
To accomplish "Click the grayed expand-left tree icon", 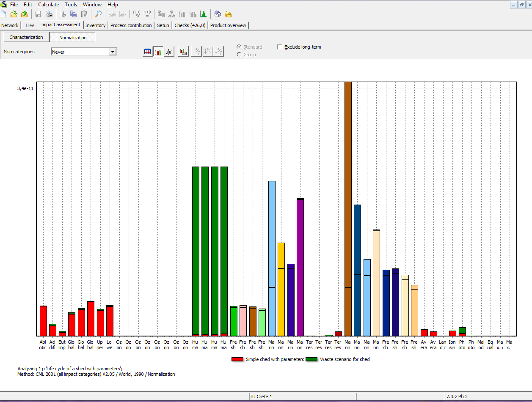I will pyautogui.click(x=112, y=14).
